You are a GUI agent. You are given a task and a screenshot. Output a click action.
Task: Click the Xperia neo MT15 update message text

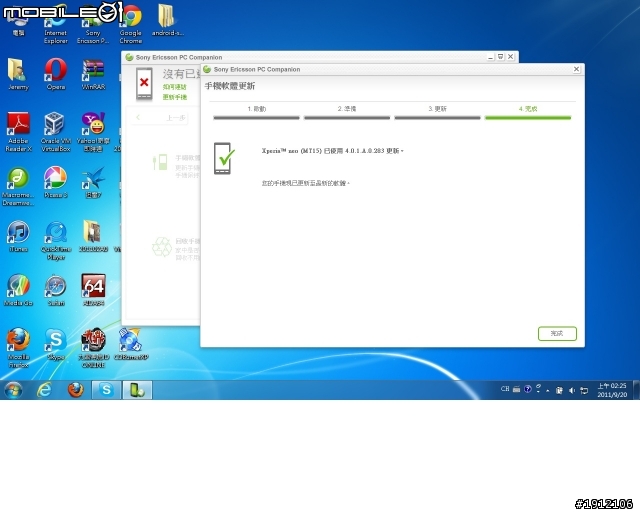pos(332,151)
